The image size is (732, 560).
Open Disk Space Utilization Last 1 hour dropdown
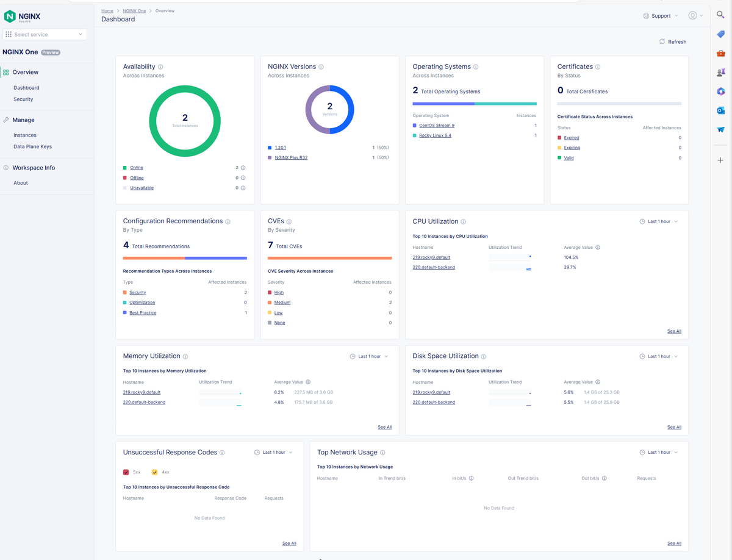tap(659, 357)
